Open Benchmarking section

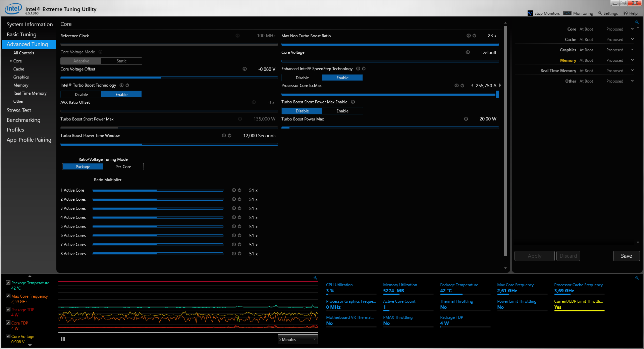click(23, 120)
